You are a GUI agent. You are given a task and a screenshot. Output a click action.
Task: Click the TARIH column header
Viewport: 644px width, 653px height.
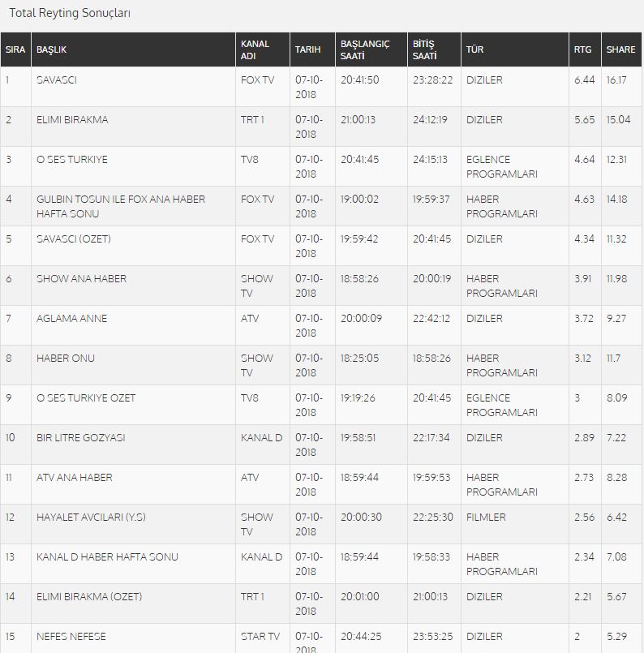tap(312, 49)
